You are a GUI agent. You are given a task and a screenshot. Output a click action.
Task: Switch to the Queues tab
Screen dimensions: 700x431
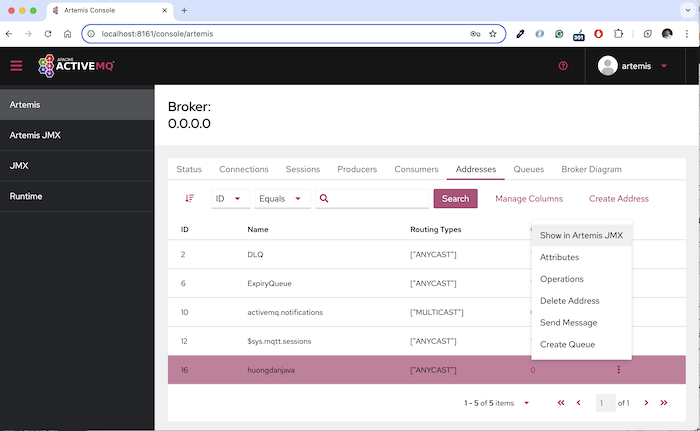coord(529,169)
